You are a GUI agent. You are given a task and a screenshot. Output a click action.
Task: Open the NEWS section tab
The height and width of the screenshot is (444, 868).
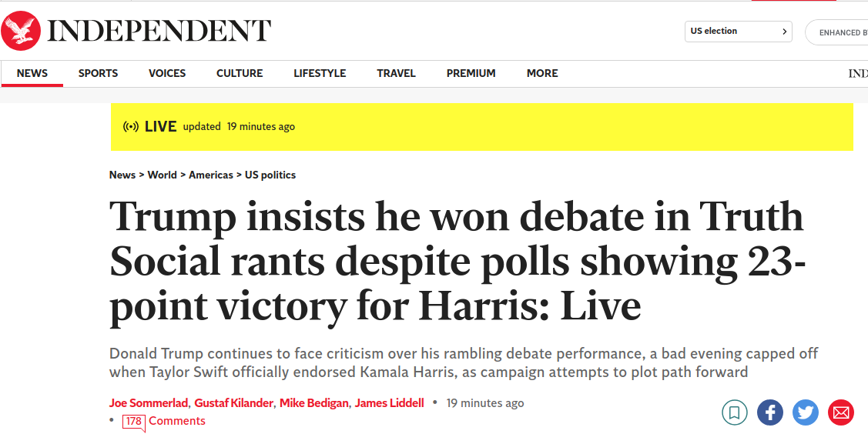click(32, 73)
